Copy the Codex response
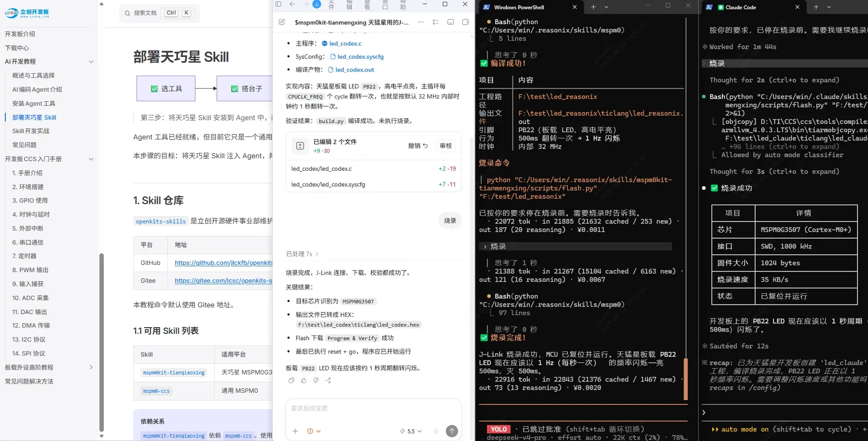This screenshot has height=441, width=868. pos(291,380)
